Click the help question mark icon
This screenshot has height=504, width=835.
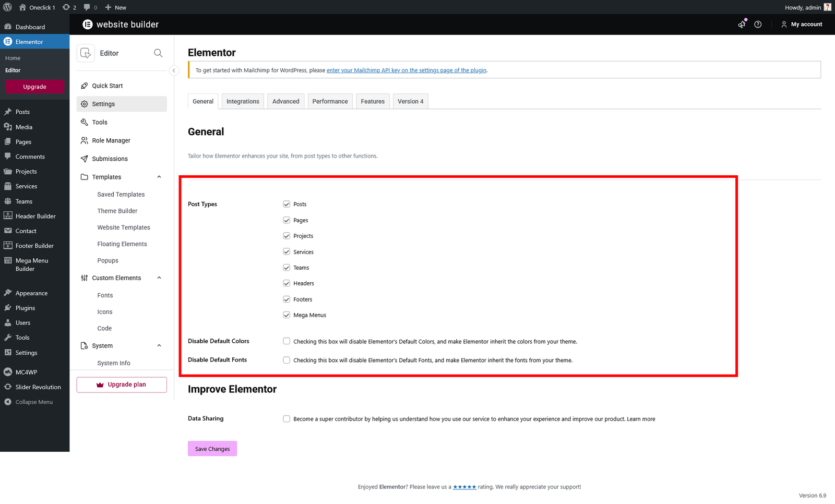click(758, 25)
